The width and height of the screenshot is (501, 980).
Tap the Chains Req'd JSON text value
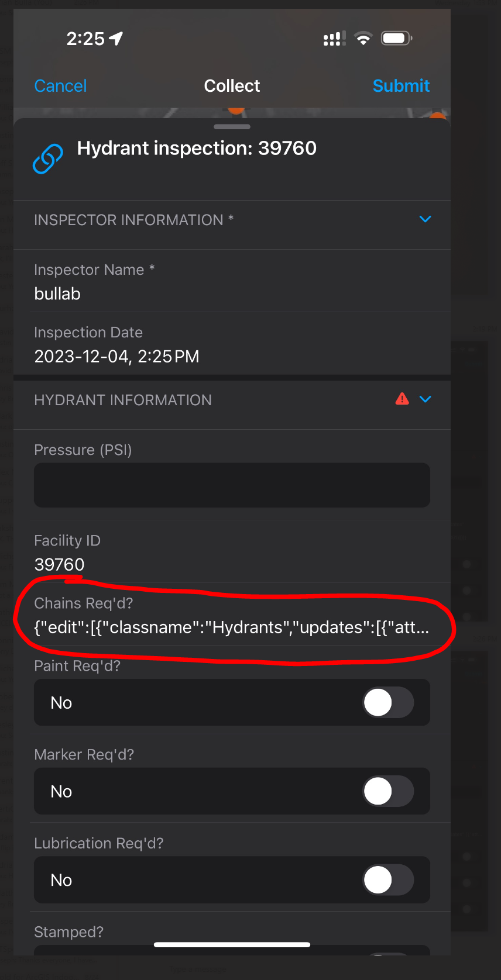232,627
